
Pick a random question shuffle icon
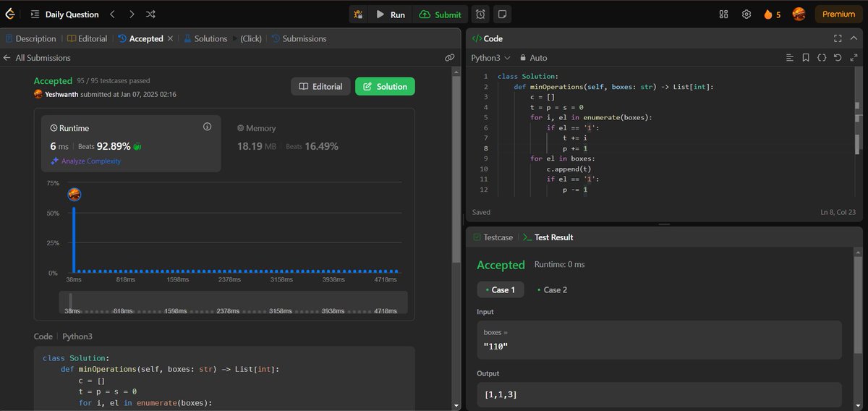click(150, 14)
